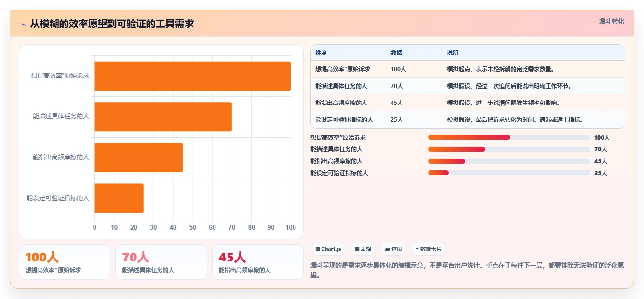Click the footnote paragraph starting 漏斗呈现的是
The width and height of the screenshot is (644, 299).
[x=467, y=270]
